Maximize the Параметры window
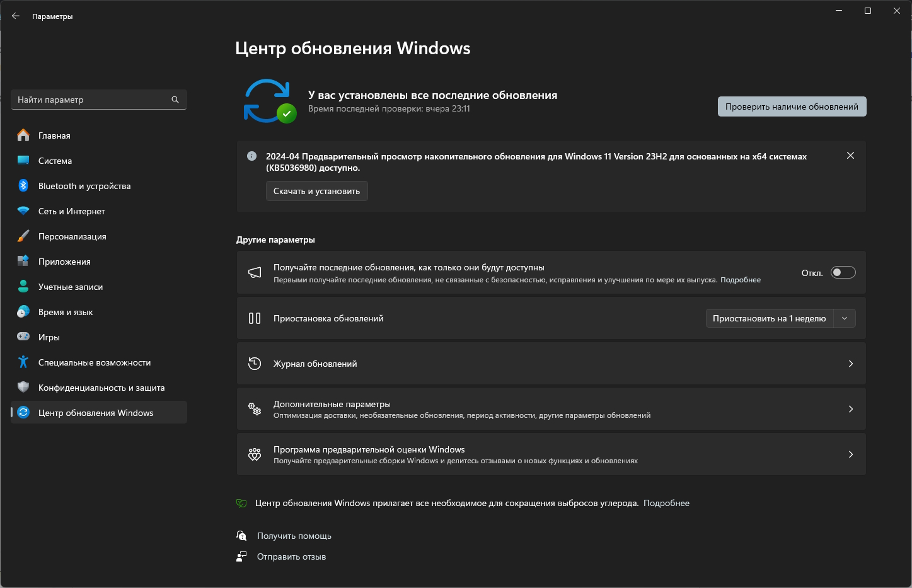This screenshot has width=912, height=588. point(868,11)
